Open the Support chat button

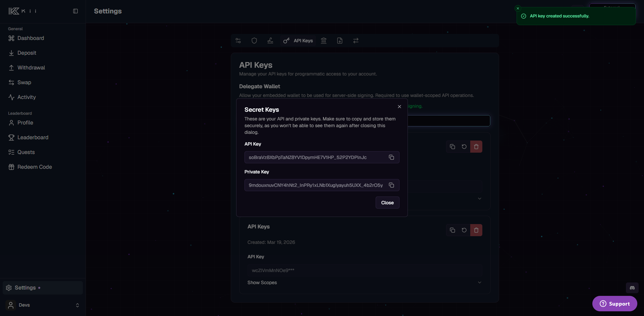coord(614,304)
